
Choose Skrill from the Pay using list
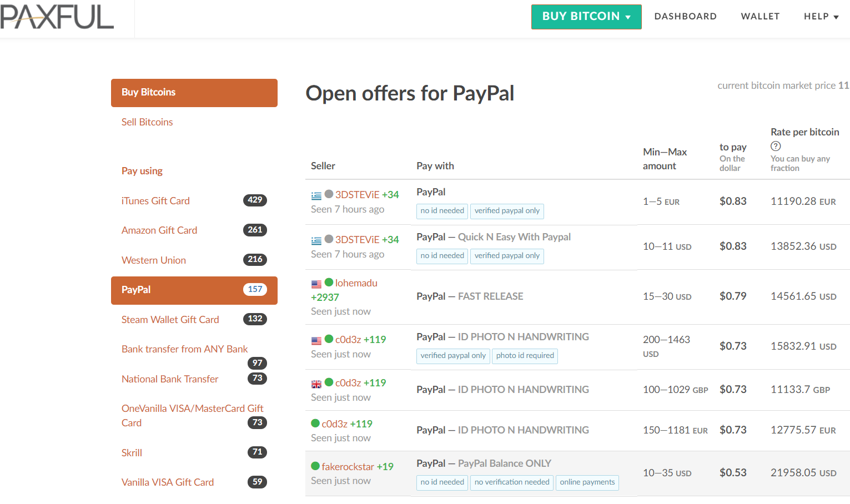pos(132,452)
